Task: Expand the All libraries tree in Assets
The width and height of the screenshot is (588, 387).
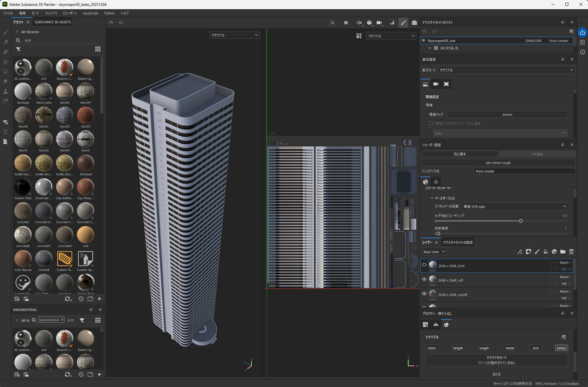Action: pyautogui.click(x=17, y=32)
